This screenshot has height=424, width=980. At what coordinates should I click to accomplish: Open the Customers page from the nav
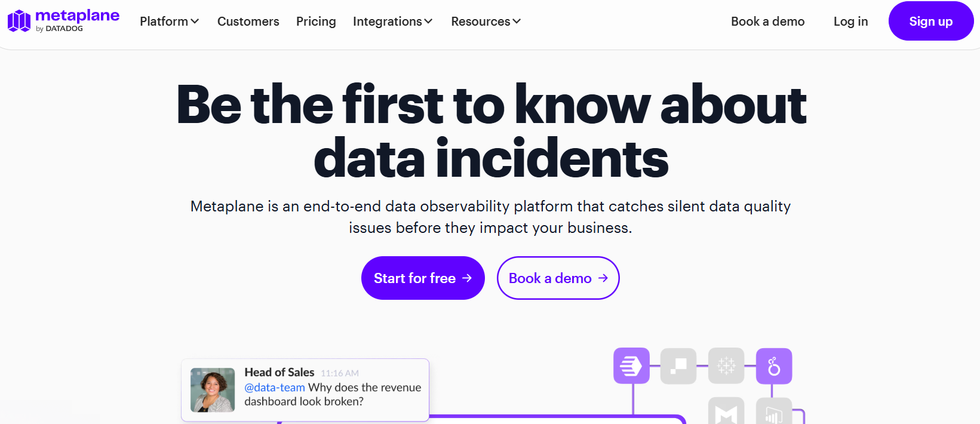[248, 21]
